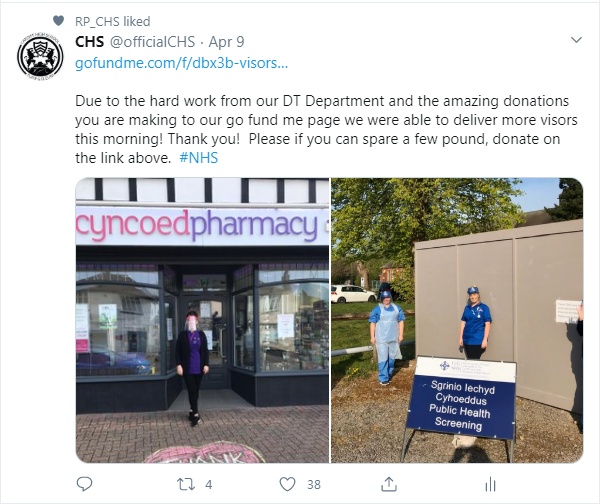This screenshot has width=615, height=504.
Task: View tweet analytics bar chart icon
Action: [490, 485]
